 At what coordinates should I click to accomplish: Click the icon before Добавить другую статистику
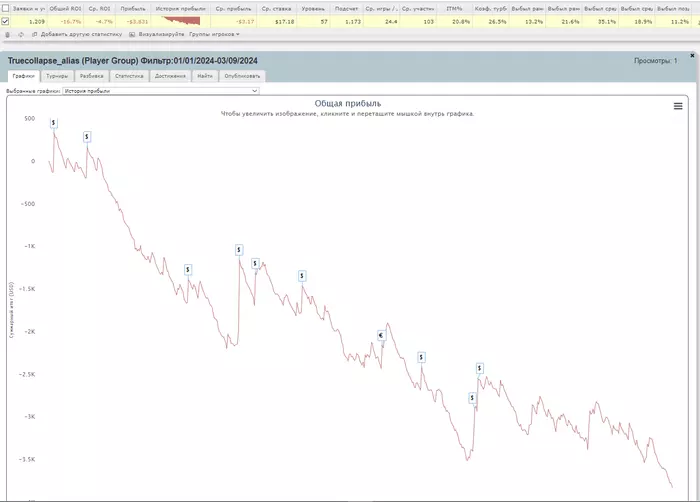point(35,34)
